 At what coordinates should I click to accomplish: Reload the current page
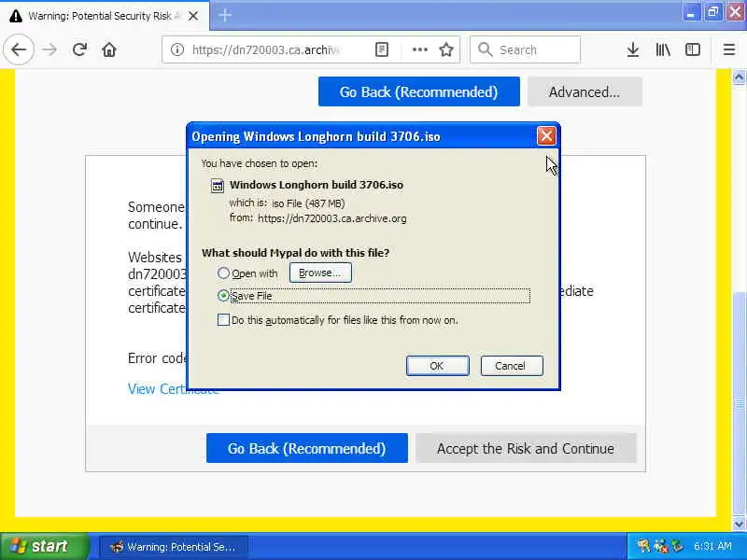(79, 49)
